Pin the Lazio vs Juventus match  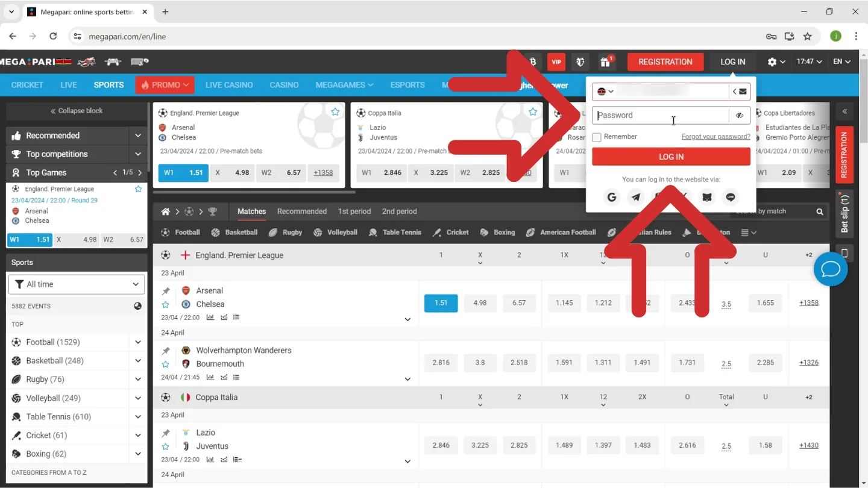pyautogui.click(x=166, y=433)
